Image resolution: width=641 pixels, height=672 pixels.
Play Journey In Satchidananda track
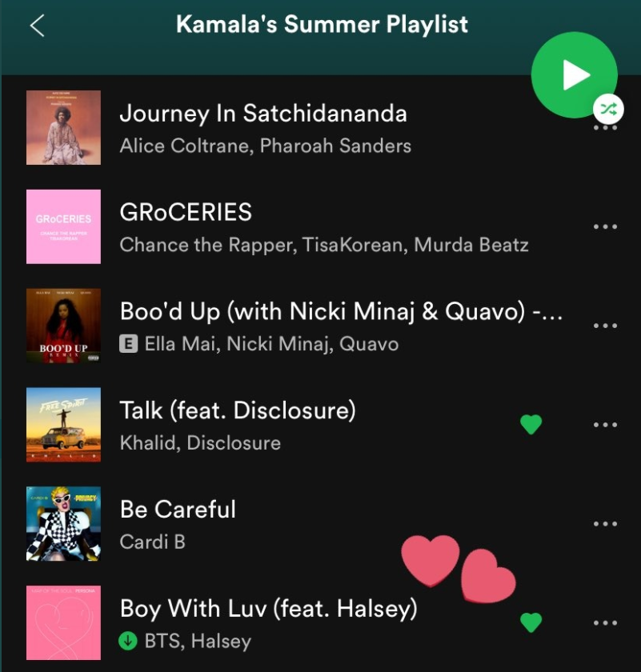click(263, 114)
